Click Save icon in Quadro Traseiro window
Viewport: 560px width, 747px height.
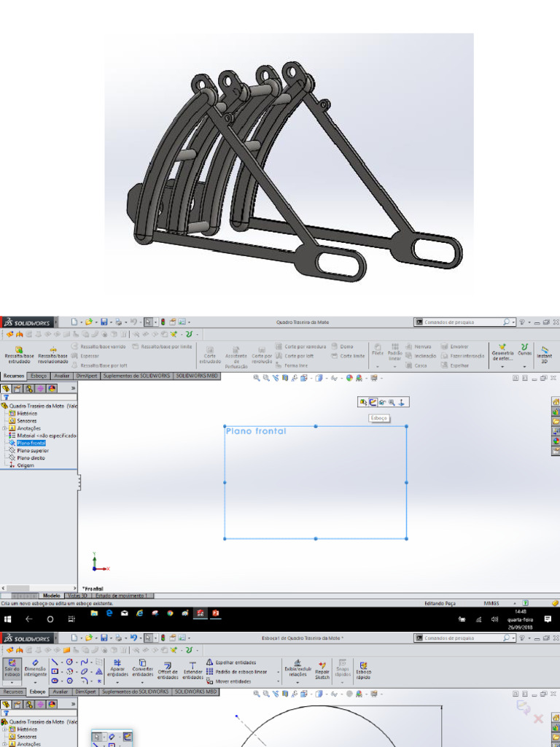coord(104,322)
